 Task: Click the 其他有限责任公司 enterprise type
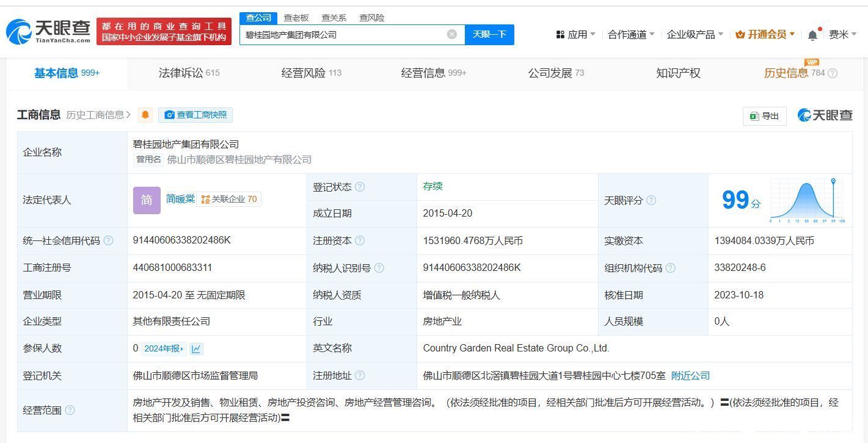pyautogui.click(x=171, y=322)
